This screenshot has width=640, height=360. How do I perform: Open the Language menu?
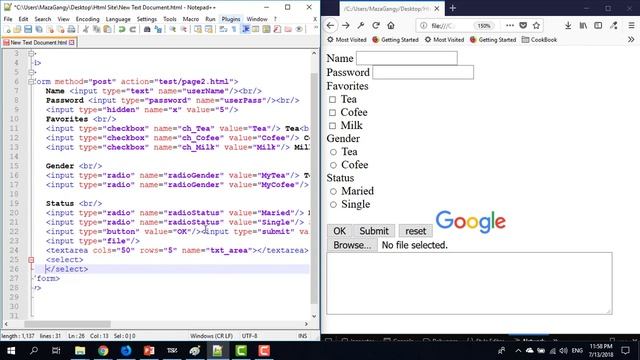(118, 19)
